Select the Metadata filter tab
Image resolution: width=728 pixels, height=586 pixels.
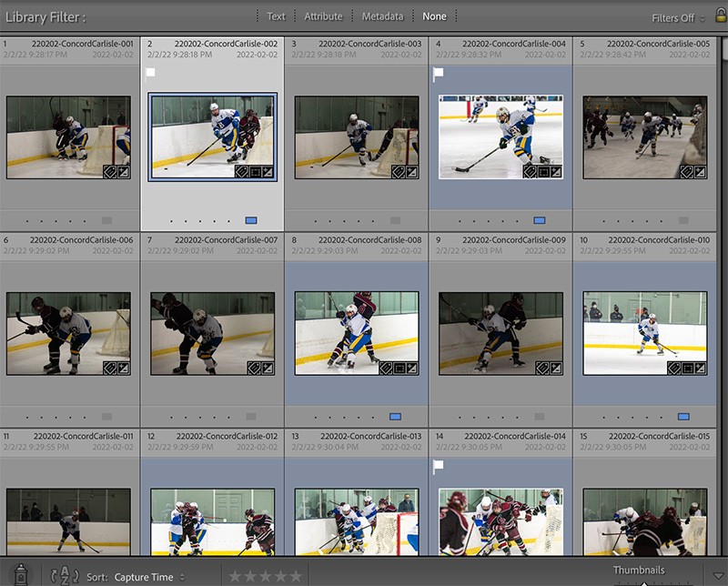point(382,16)
